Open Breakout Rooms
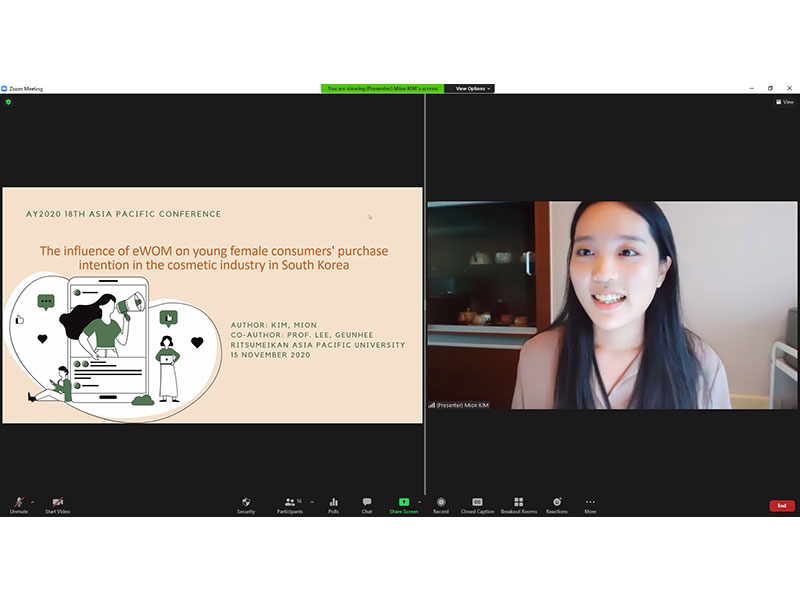800x600 pixels. 518,503
